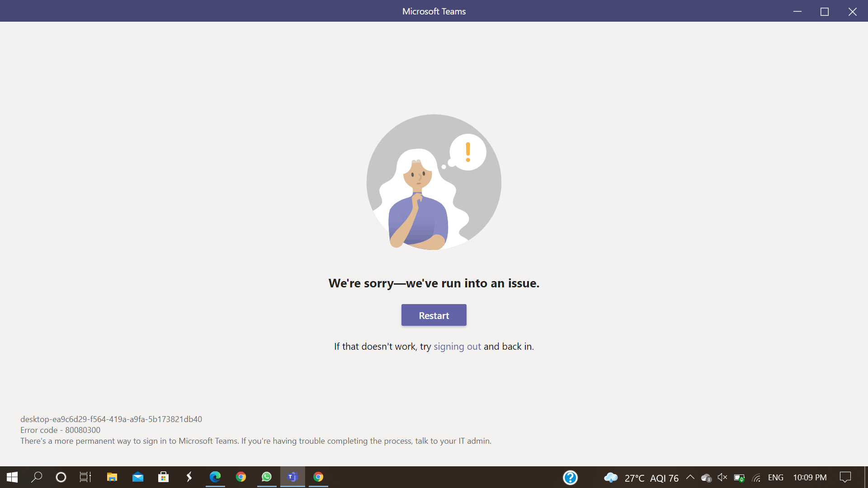Click the Restart button

pos(434,315)
